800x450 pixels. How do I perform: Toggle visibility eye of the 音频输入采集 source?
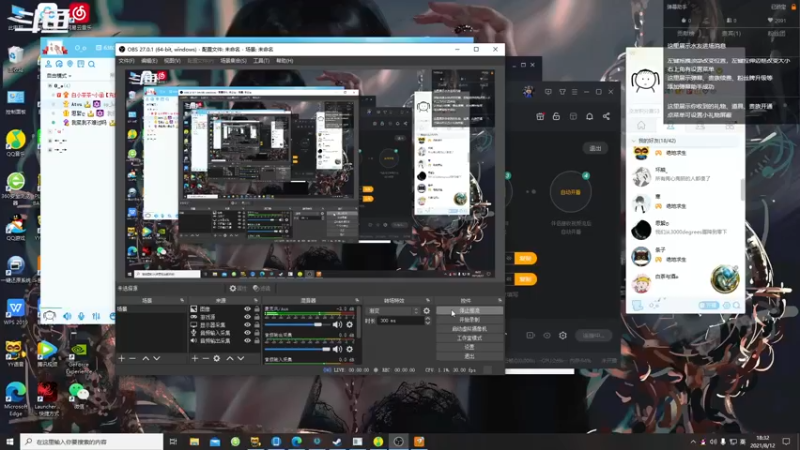247,333
